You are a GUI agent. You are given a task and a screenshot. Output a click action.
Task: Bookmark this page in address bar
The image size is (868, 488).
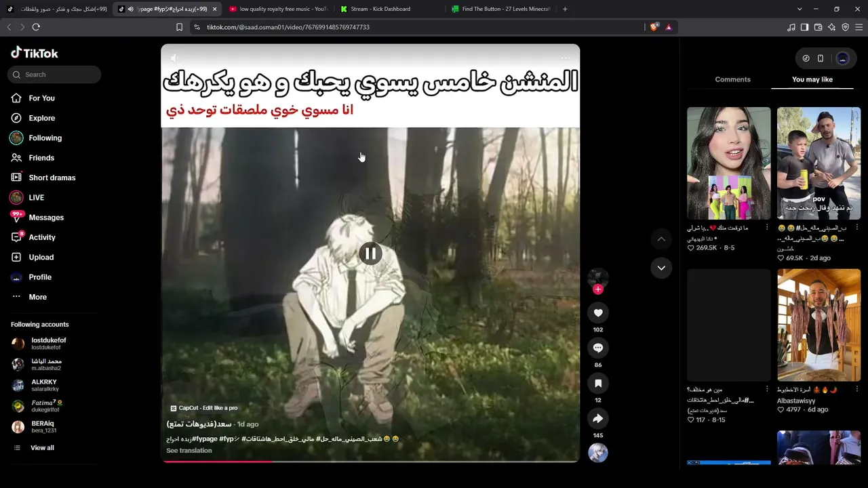(x=179, y=27)
